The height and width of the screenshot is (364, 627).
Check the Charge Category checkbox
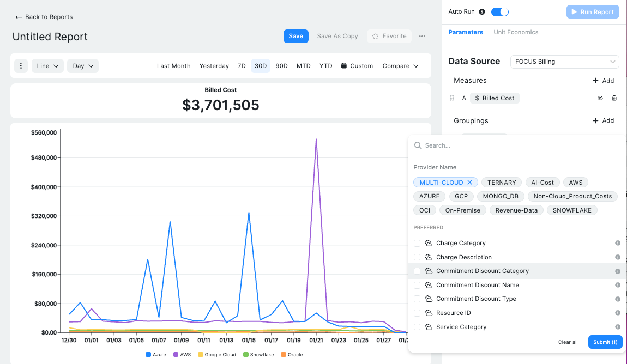coord(417,243)
